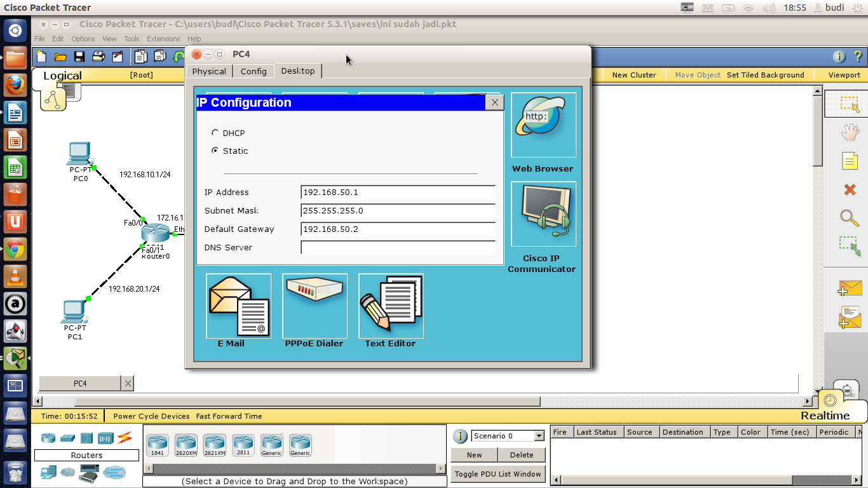Click the Select tool icon
This screenshot has width=868, height=488.
pyautogui.click(x=850, y=104)
